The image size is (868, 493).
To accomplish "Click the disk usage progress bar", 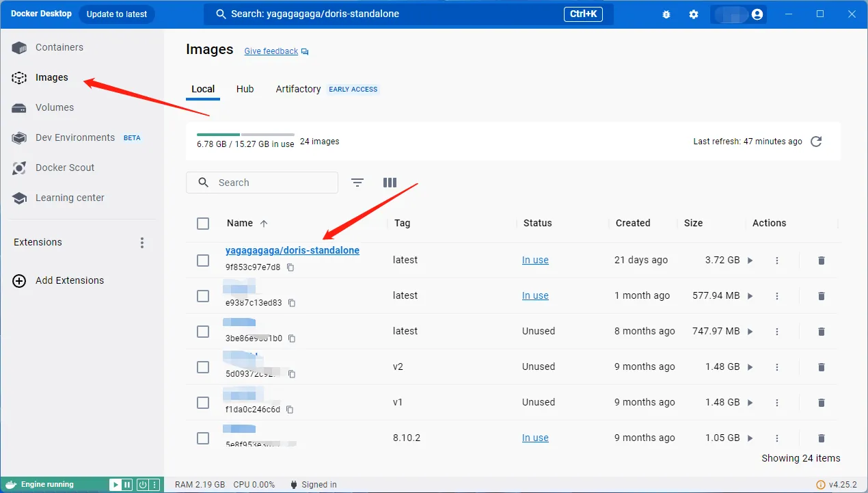I will [245, 135].
